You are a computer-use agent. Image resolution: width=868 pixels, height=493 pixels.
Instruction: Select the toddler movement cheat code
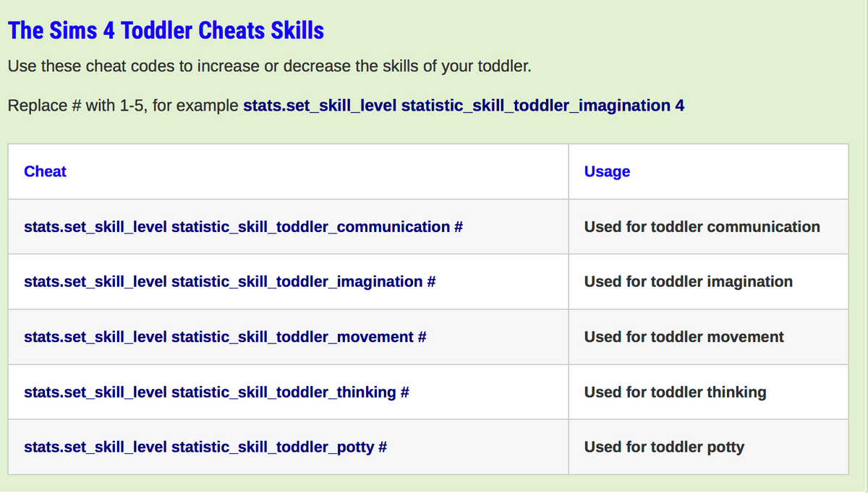pos(224,337)
